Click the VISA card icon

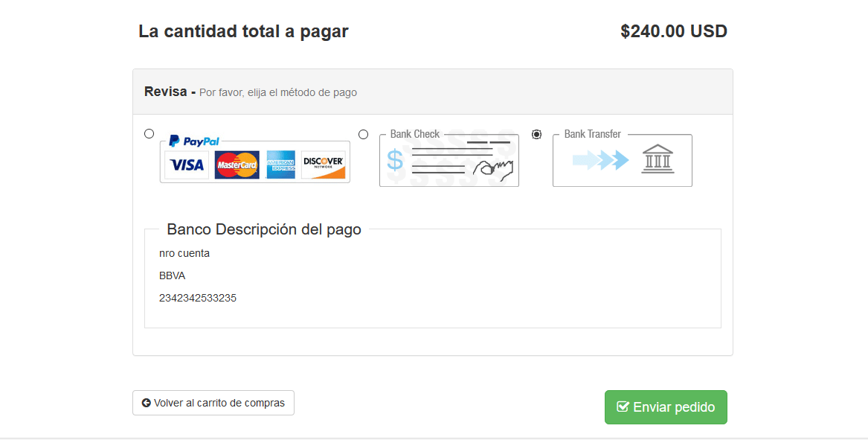[187, 165]
